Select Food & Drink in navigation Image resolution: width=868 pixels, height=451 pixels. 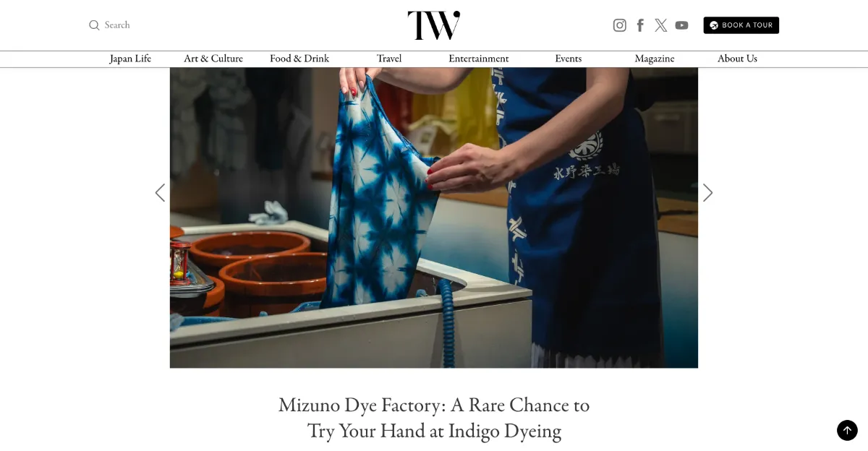(299, 59)
